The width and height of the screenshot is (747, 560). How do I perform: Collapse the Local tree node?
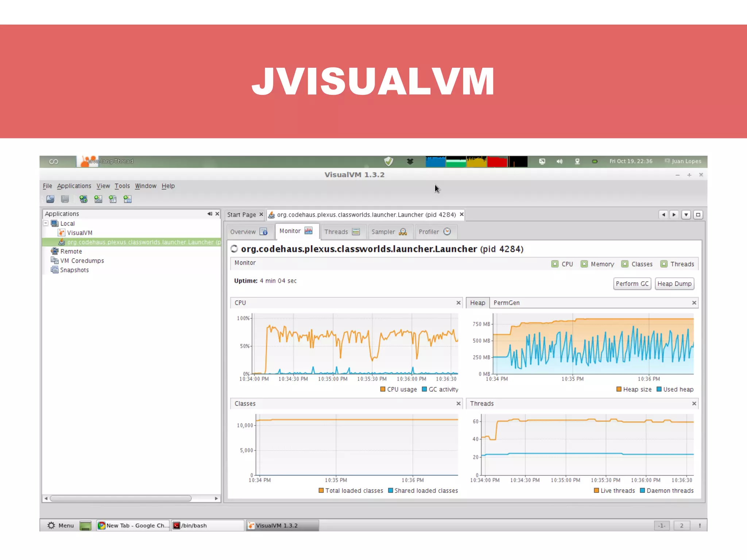pyautogui.click(x=46, y=223)
